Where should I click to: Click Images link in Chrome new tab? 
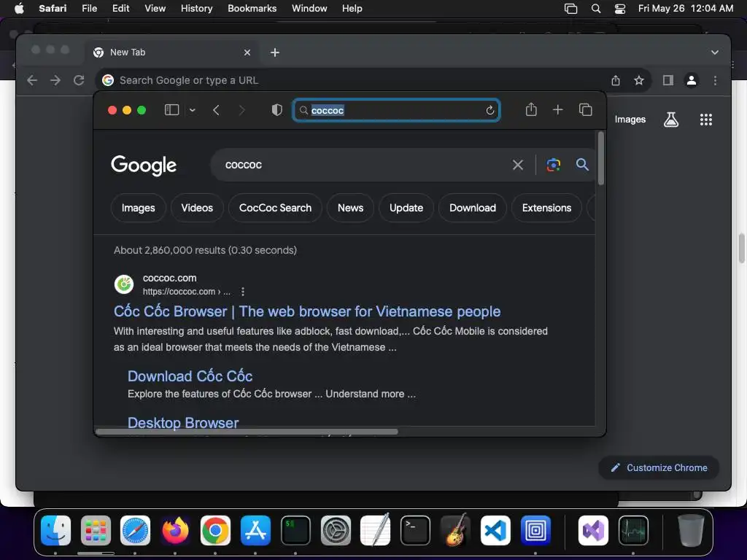click(630, 120)
